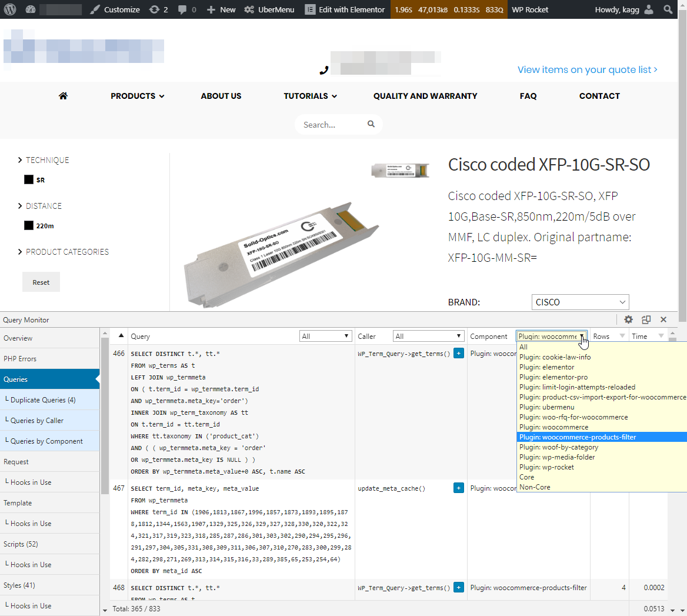The width and height of the screenshot is (687, 616).
Task: Sort queries by row number arrow
Action: click(x=121, y=335)
